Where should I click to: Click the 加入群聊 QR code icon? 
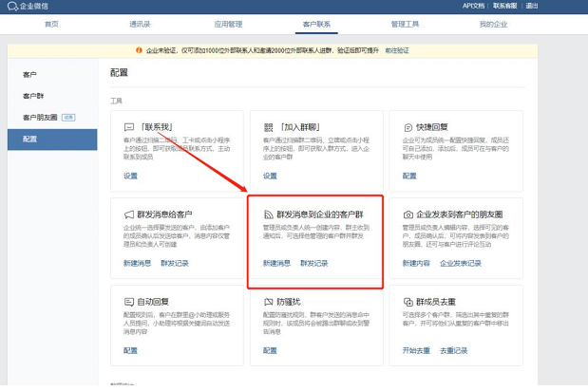pyautogui.click(x=268, y=125)
